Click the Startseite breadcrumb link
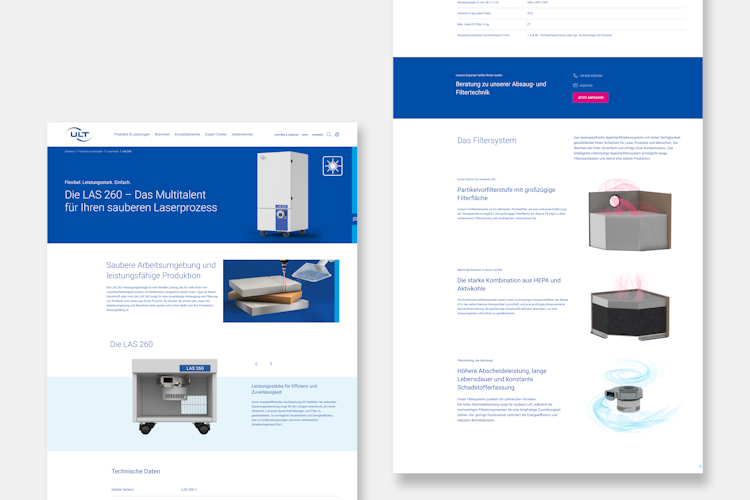Screen dimensions: 750x500 tap(70, 151)
